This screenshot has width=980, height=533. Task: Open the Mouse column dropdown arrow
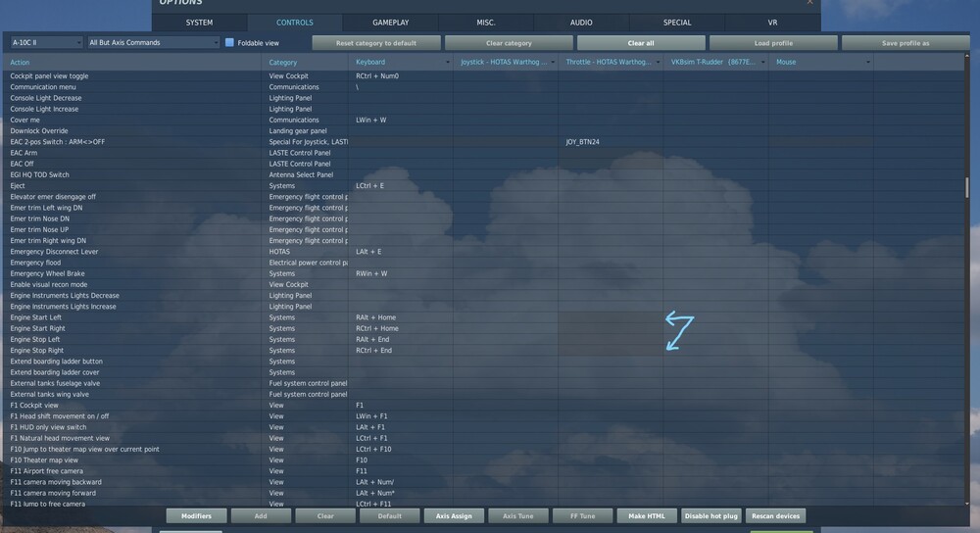pos(867,63)
